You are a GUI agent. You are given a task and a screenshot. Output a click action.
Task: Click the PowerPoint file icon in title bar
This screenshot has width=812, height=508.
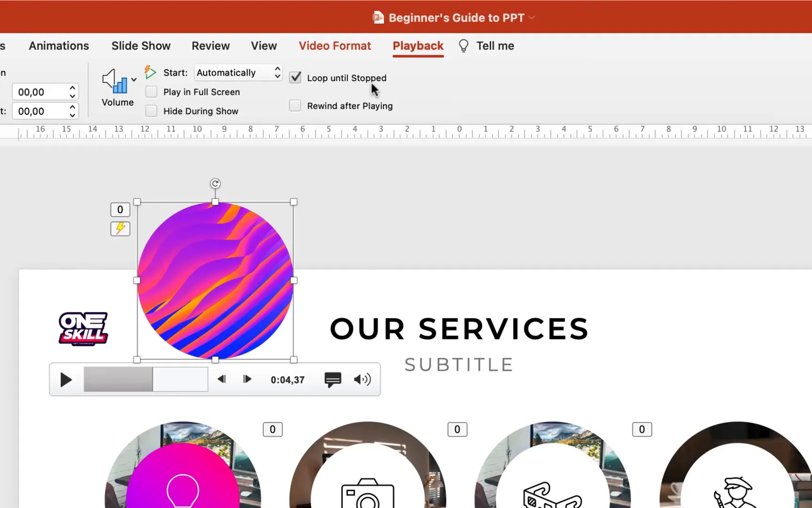click(378, 17)
